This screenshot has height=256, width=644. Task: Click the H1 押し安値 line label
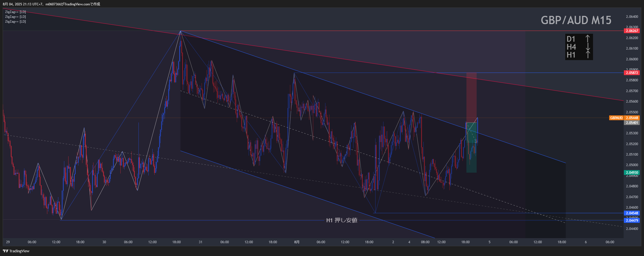[342, 220]
